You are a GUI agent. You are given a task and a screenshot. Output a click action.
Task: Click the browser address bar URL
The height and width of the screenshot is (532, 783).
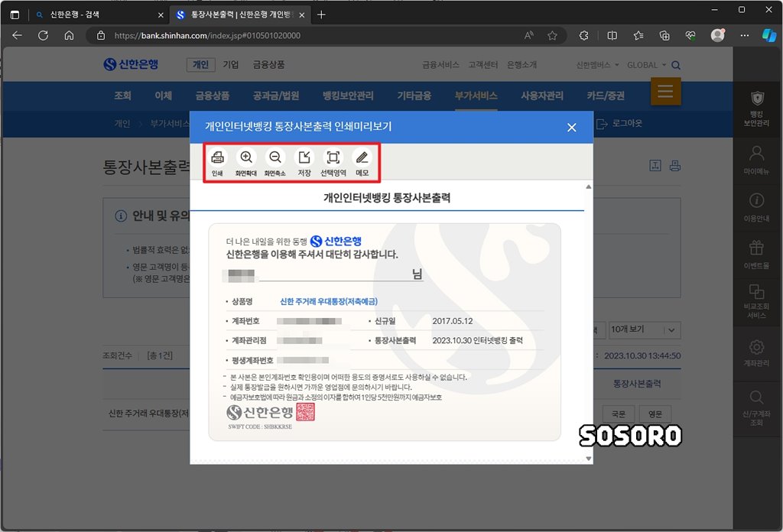click(x=207, y=35)
